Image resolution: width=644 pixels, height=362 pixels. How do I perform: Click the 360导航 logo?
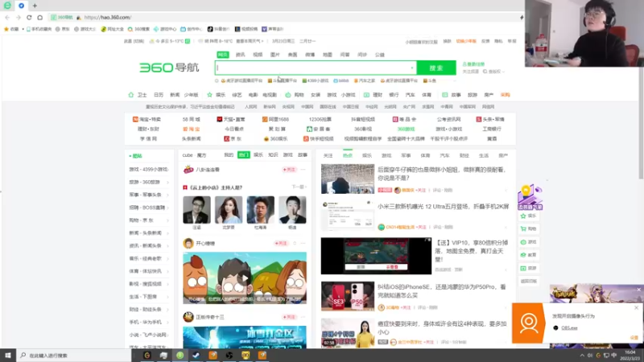pyautogui.click(x=169, y=68)
